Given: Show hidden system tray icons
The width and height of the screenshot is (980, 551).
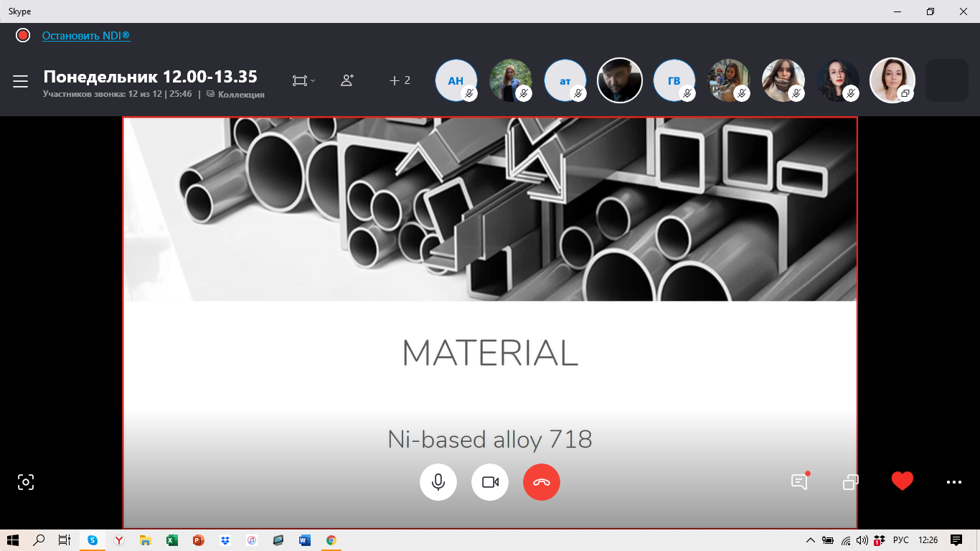Looking at the screenshot, I should click(811, 540).
